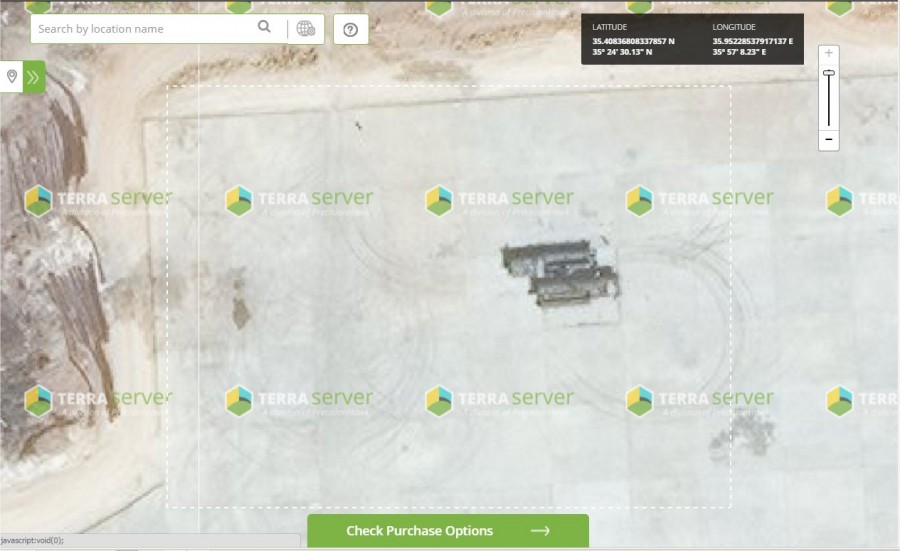Click the LATITUDE heading label
The image size is (900, 551).
(610, 27)
